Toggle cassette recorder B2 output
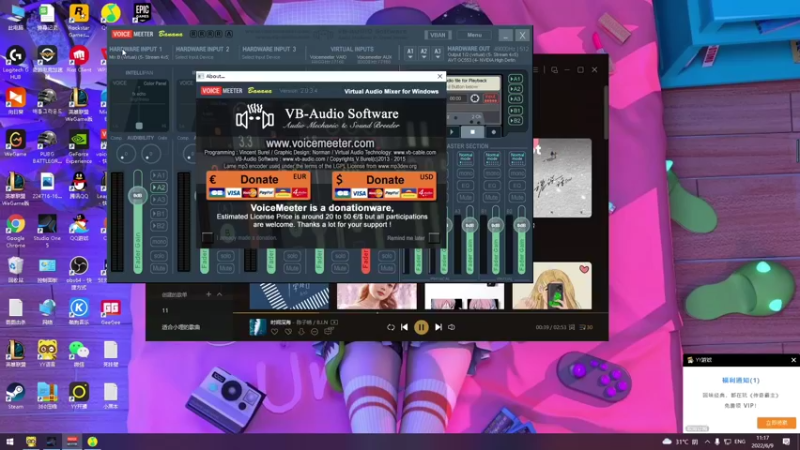The width and height of the screenshot is (800, 450). click(515, 120)
